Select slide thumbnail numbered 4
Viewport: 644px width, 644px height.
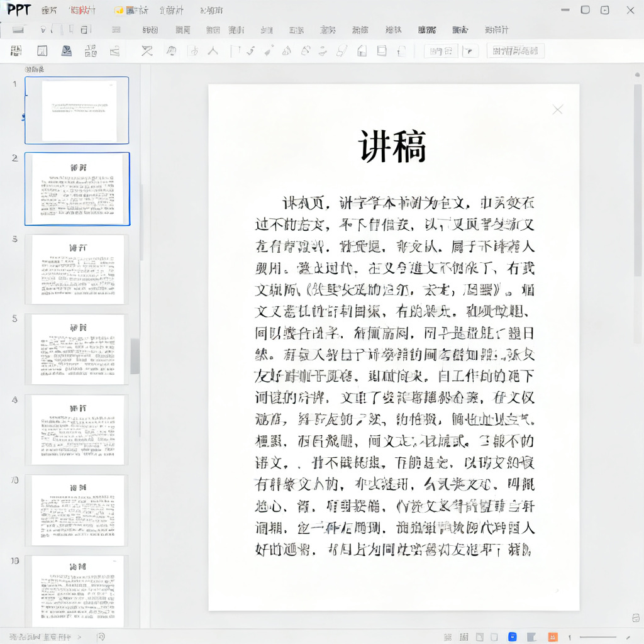[77, 430]
